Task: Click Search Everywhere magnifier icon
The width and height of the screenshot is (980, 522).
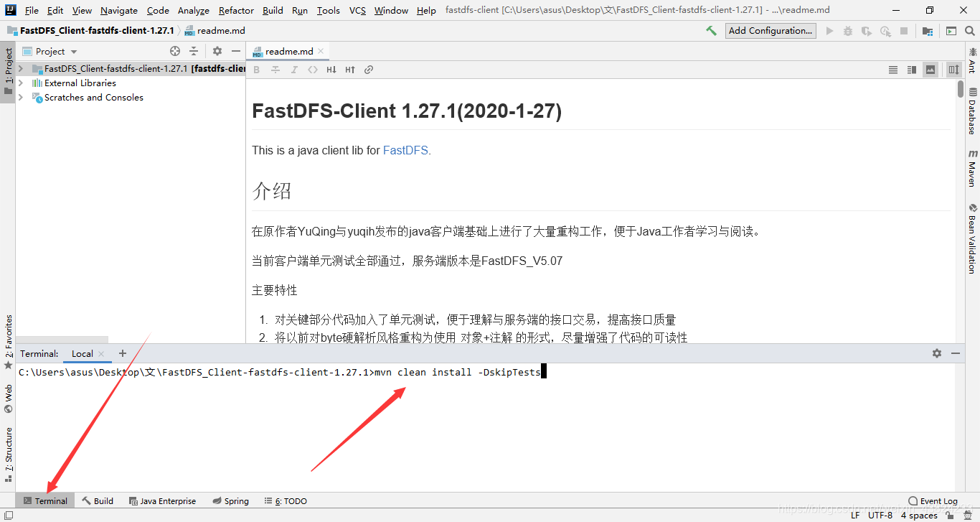Action: 970,31
